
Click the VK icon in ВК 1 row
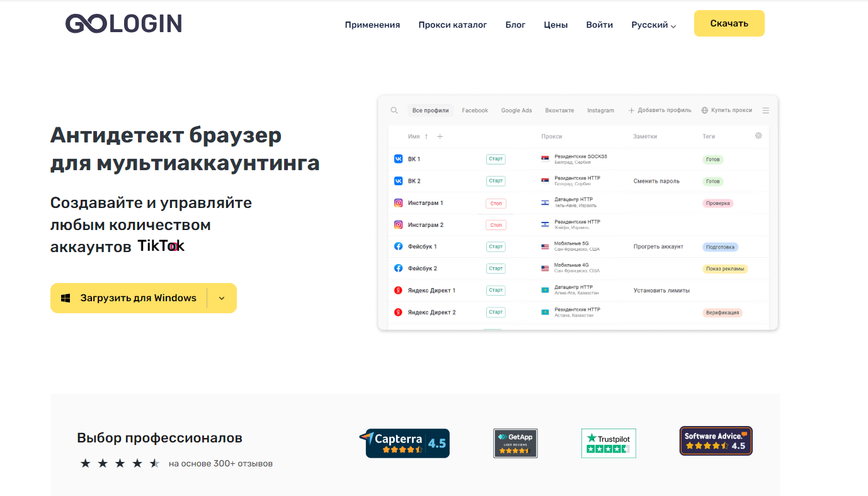click(x=398, y=159)
